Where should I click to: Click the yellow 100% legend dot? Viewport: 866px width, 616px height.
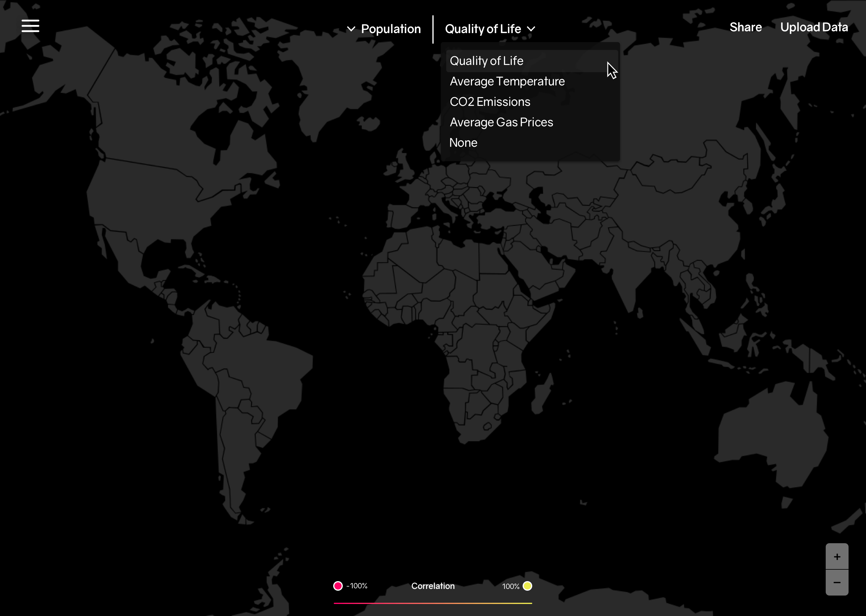click(527, 586)
